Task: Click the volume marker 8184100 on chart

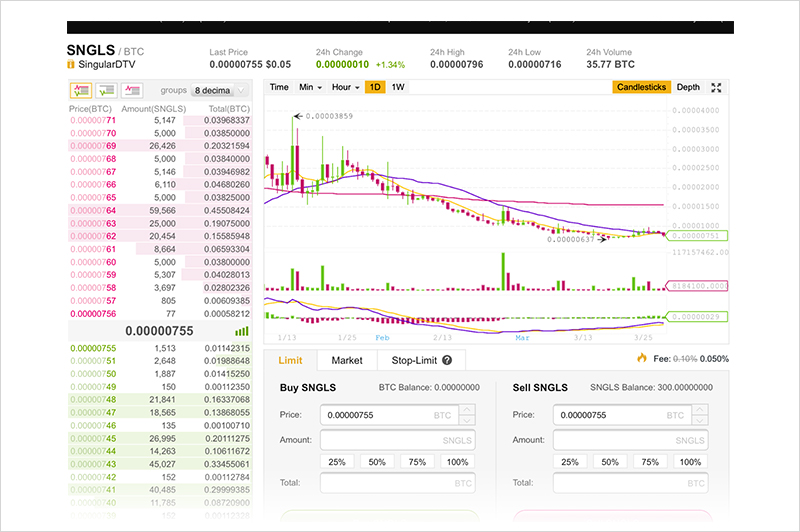Action: tap(696, 286)
